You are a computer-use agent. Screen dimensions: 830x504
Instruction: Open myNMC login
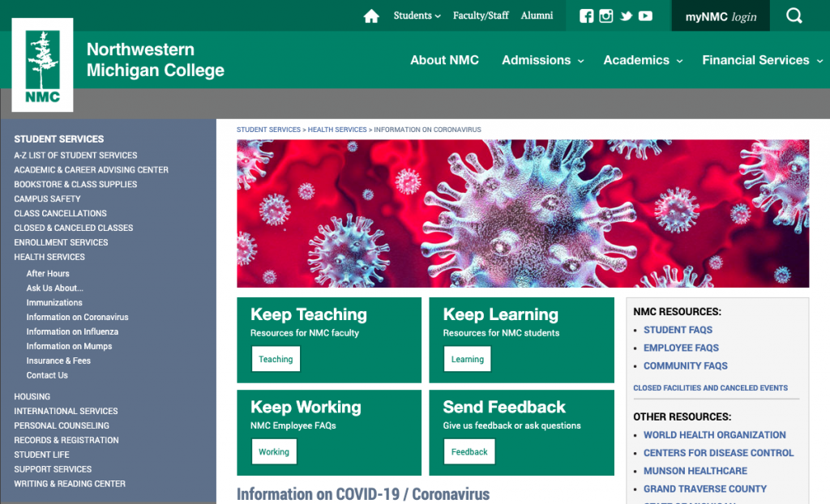[x=721, y=16]
